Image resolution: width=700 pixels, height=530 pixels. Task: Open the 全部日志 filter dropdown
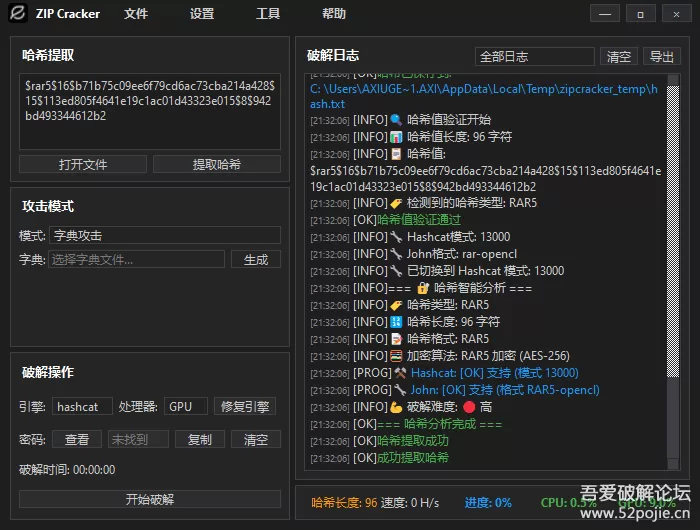pos(535,57)
